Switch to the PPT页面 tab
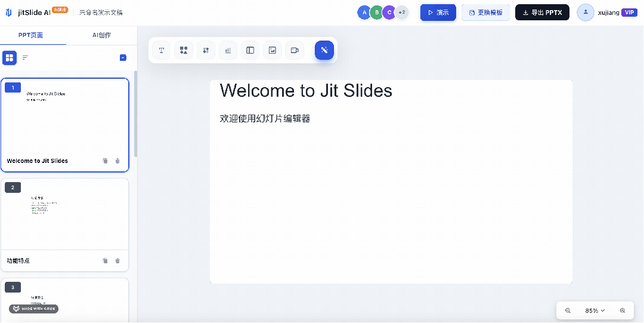The height and width of the screenshot is (323, 644). tap(31, 35)
